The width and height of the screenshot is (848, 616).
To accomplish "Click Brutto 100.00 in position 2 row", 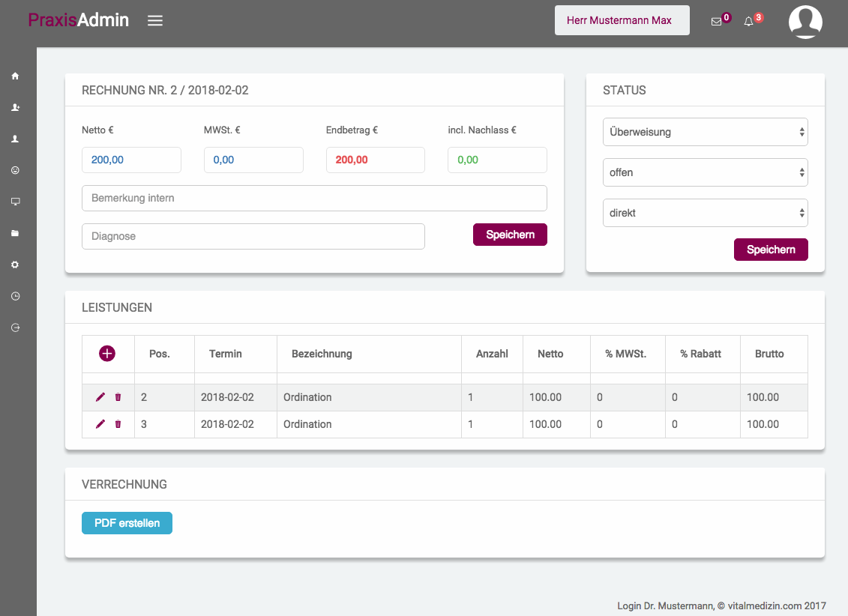I will [763, 397].
